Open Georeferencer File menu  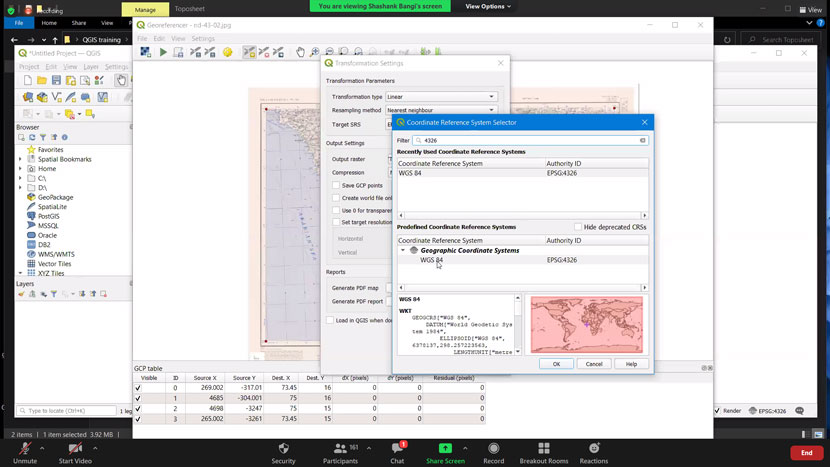coord(142,39)
